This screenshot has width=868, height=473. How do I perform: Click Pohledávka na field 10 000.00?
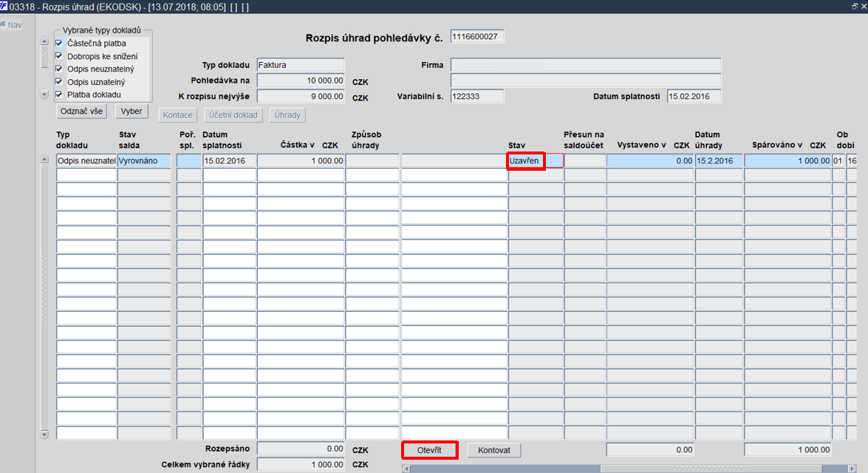(x=301, y=81)
